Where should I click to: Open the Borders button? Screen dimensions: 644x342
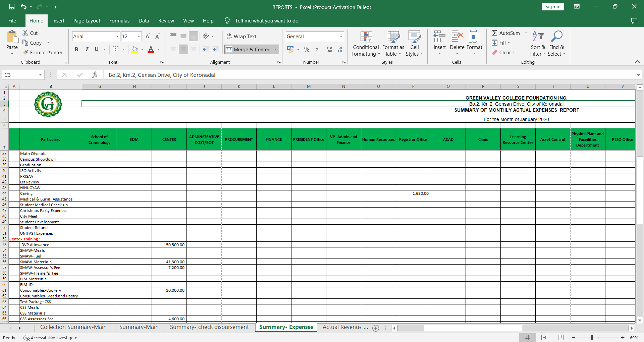pos(115,49)
